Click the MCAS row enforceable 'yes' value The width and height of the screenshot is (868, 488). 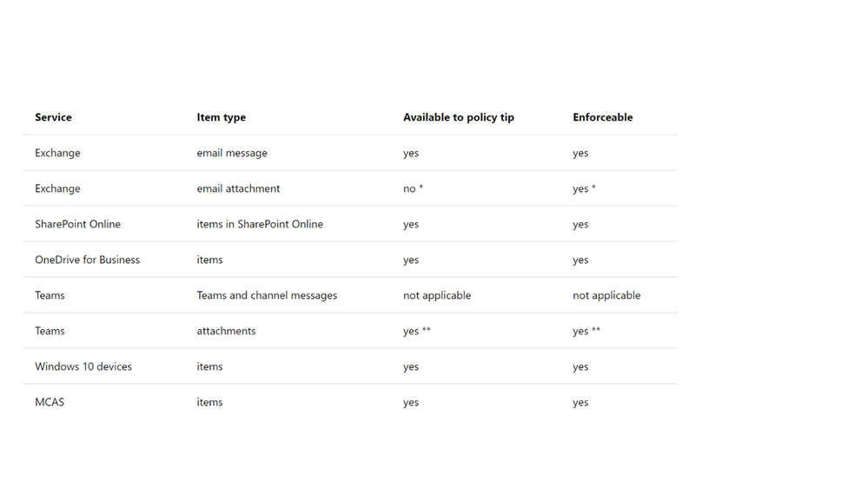(x=580, y=403)
